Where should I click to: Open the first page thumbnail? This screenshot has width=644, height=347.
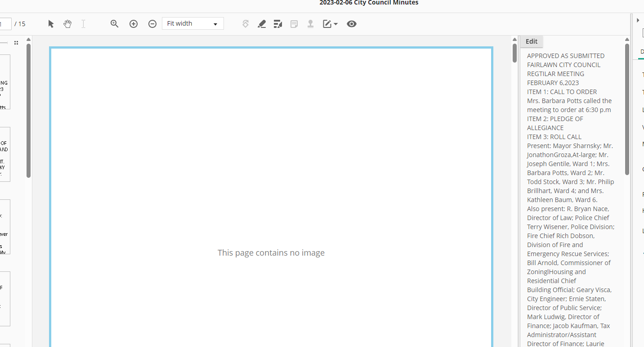4,82
